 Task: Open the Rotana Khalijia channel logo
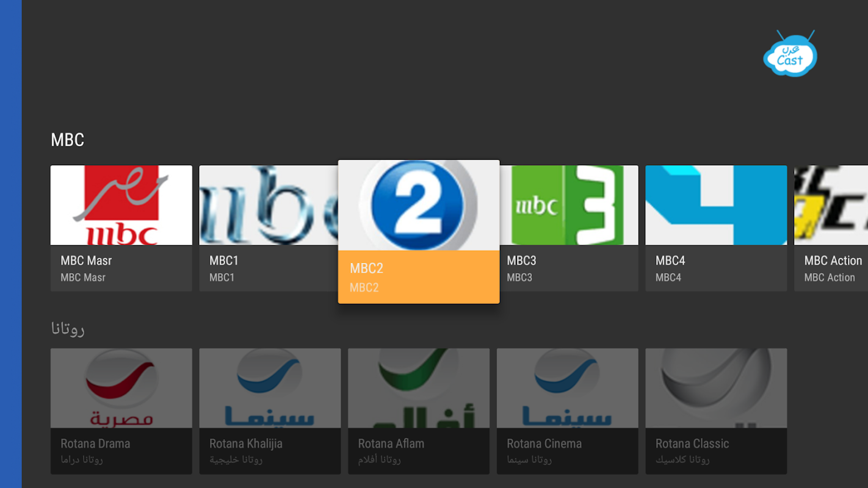pyautogui.click(x=270, y=388)
